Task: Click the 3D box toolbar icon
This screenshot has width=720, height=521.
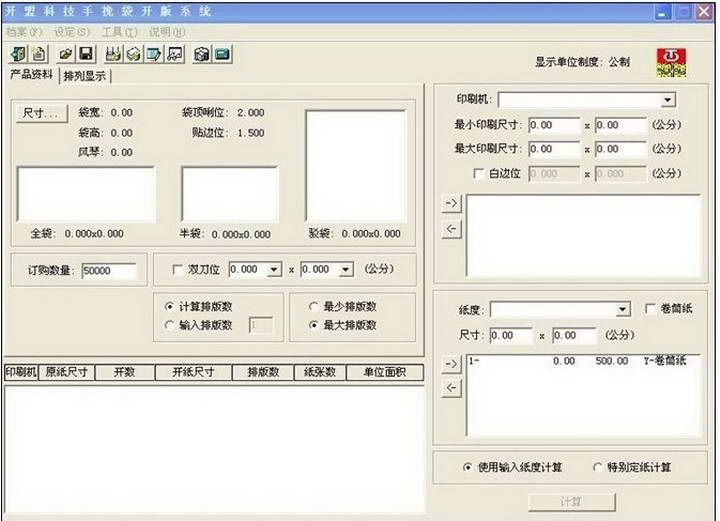Action: (x=201, y=54)
